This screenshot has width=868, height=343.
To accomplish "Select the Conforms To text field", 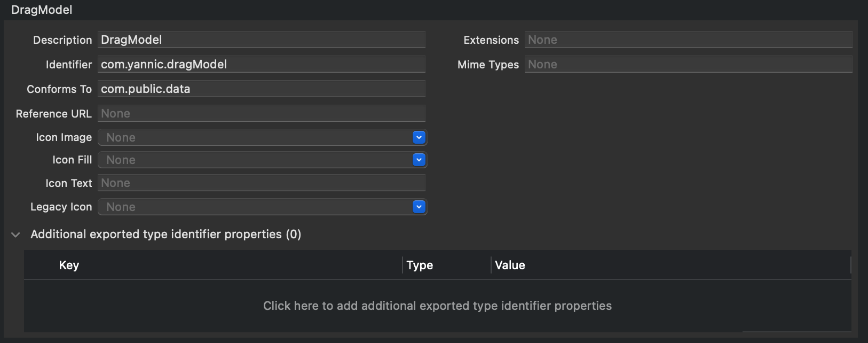I will (x=261, y=89).
